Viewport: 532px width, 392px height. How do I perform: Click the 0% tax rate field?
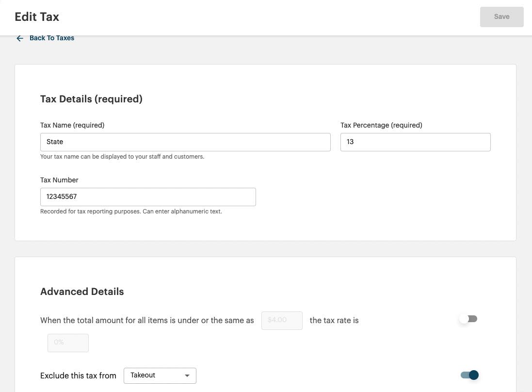click(x=68, y=343)
